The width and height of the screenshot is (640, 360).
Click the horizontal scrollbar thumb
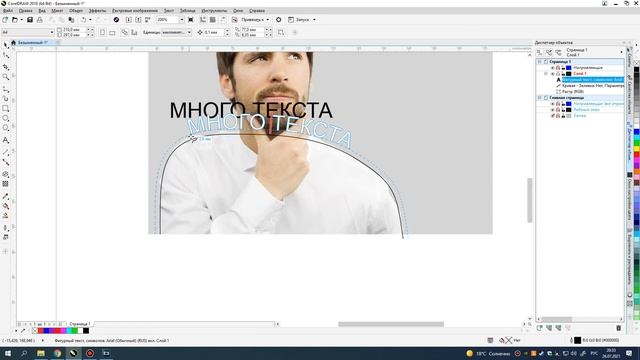[x=391, y=324]
